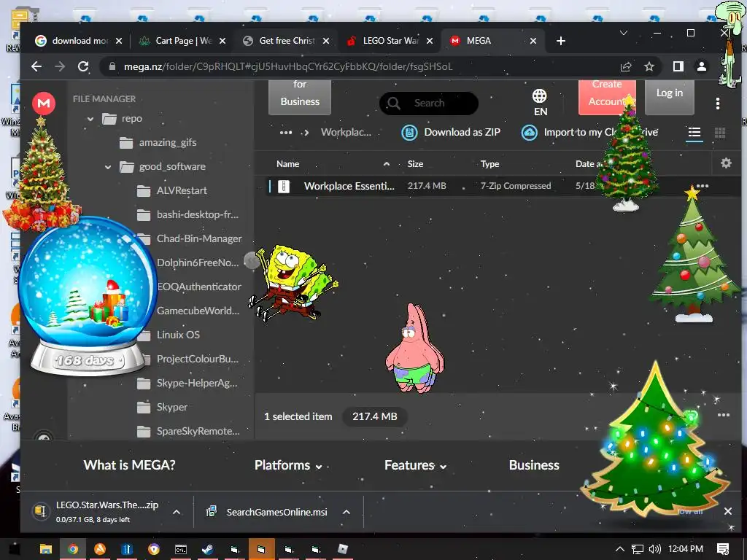Close the MEGA tab

click(x=533, y=41)
